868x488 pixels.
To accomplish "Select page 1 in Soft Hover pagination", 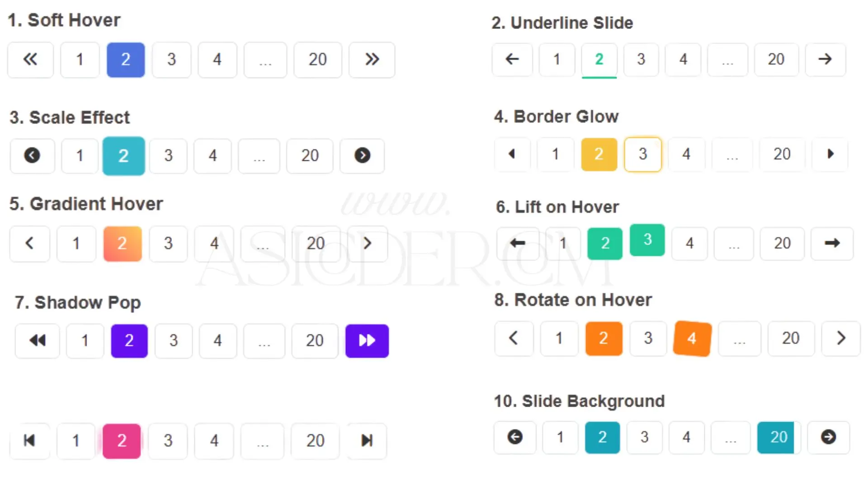I will tap(80, 60).
